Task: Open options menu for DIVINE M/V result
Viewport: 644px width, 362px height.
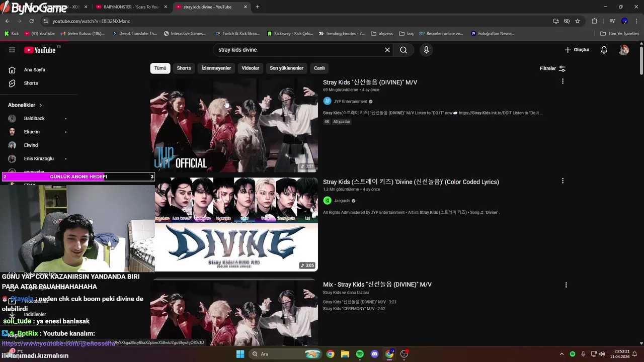Action: tap(562, 81)
